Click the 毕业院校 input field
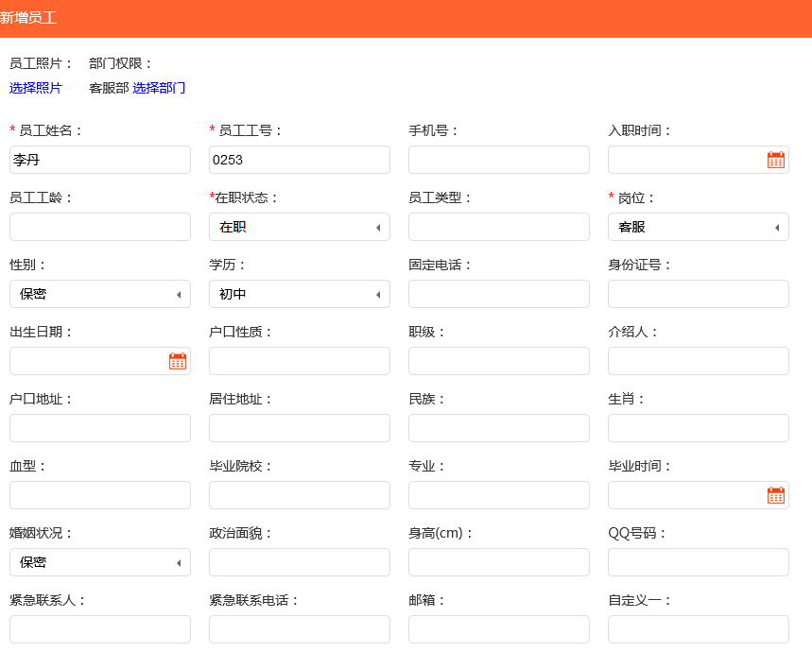 [x=299, y=495]
